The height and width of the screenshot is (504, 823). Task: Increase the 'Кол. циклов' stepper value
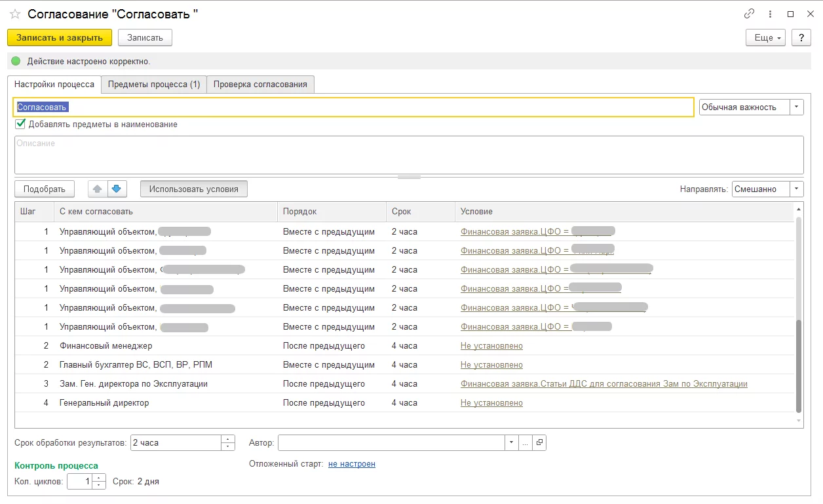coord(98,478)
